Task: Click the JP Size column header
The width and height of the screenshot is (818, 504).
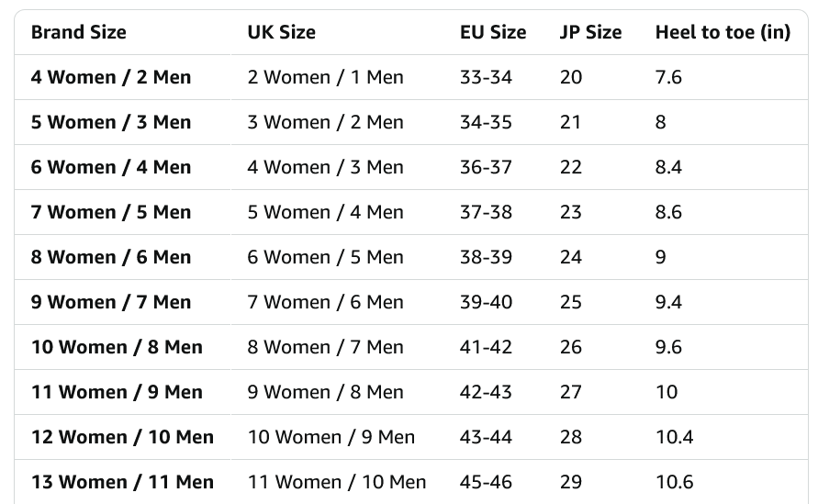Action: (590, 32)
